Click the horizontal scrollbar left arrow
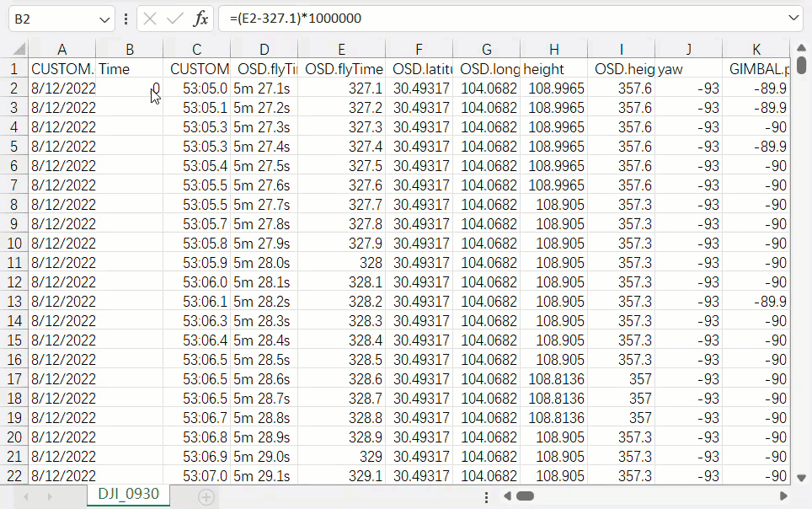 click(x=506, y=496)
